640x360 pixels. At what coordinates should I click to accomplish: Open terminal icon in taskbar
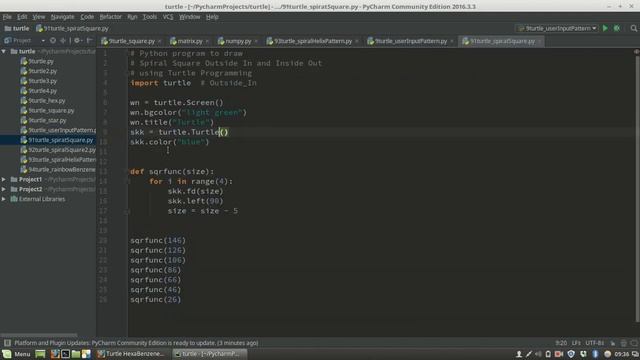65,354
